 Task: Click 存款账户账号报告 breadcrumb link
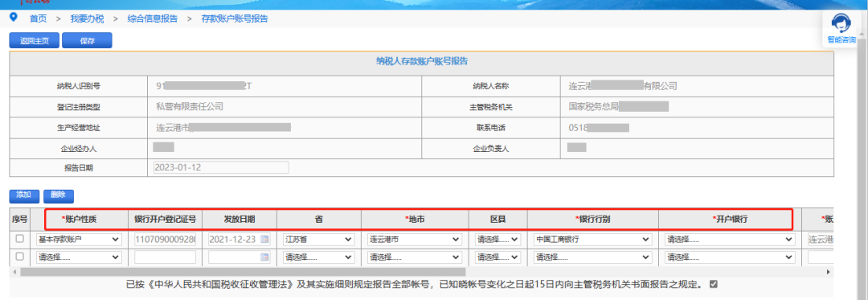235,18
